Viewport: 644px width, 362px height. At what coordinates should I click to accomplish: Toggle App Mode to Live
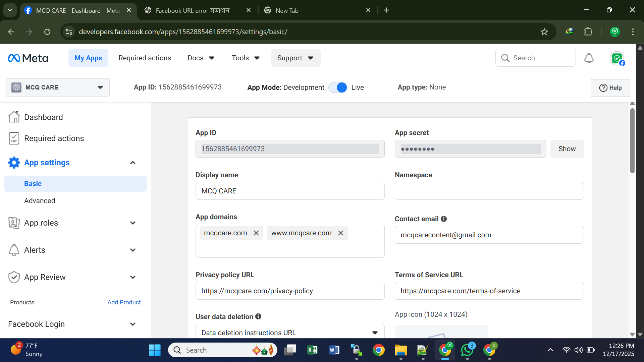[338, 87]
